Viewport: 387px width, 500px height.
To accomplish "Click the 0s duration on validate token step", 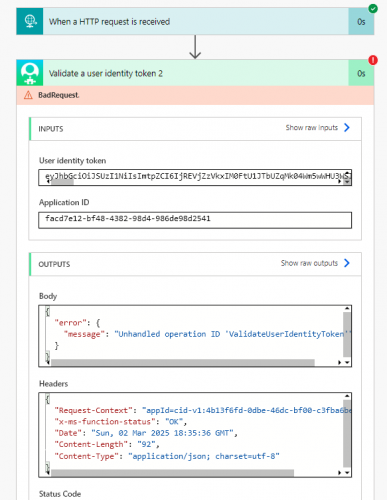I will pos(361,73).
